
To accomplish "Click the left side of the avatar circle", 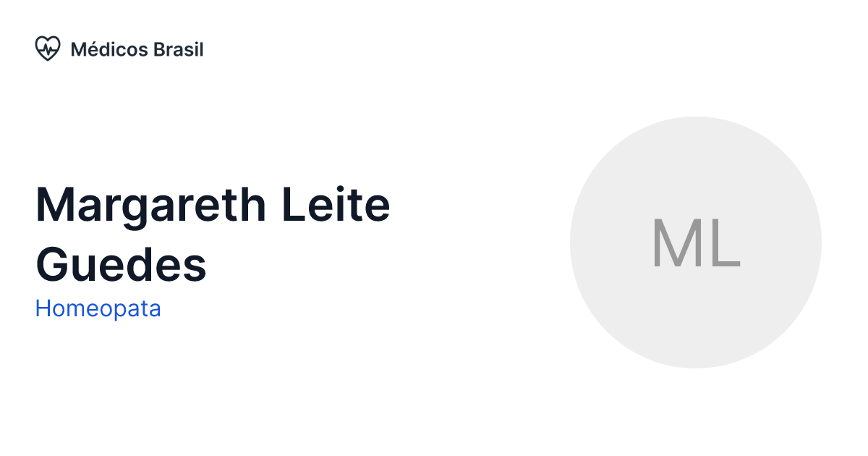I will pos(590,242).
